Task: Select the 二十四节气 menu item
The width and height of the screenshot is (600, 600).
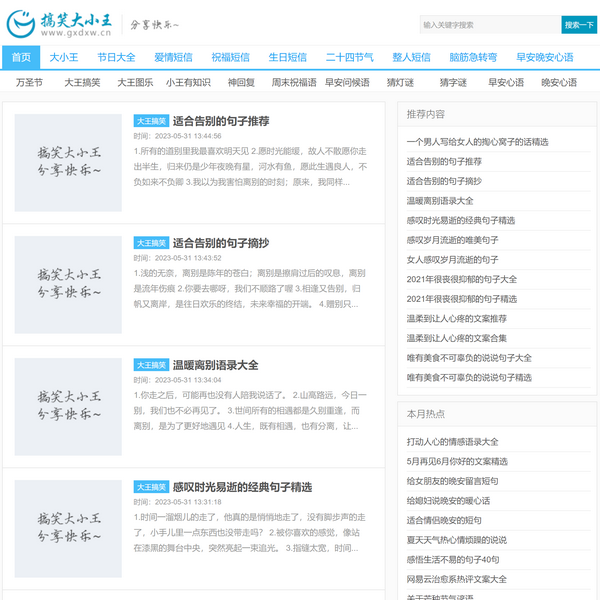Action: click(x=349, y=57)
